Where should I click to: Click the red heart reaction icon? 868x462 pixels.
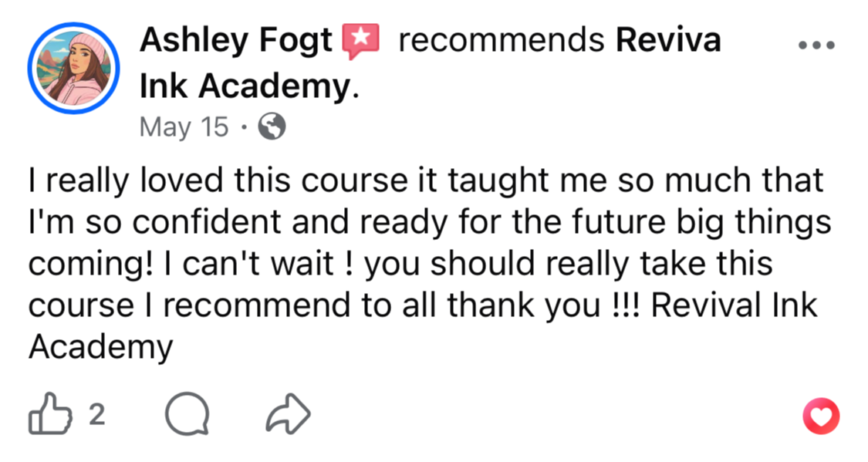[x=820, y=416]
